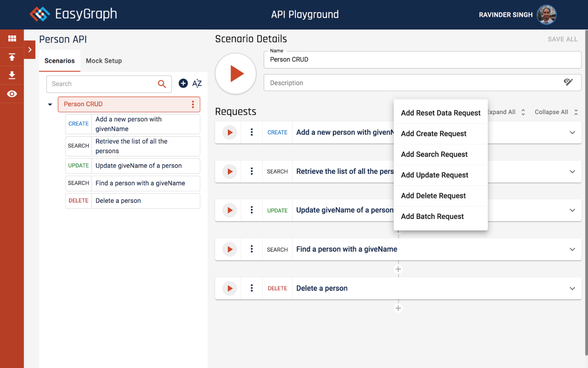Choose Add Batch Request from menu
Screen dimensions: 588x368
point(432,217)
